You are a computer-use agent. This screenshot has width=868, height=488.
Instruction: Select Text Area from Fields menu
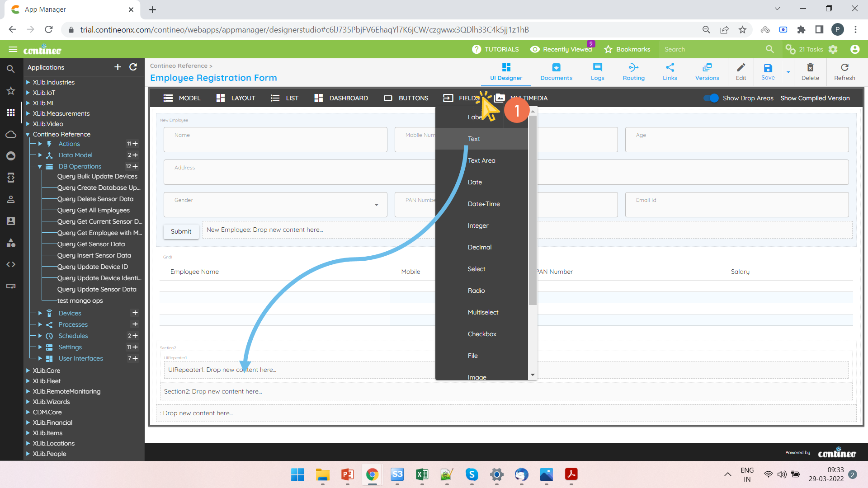coord(481,160)
